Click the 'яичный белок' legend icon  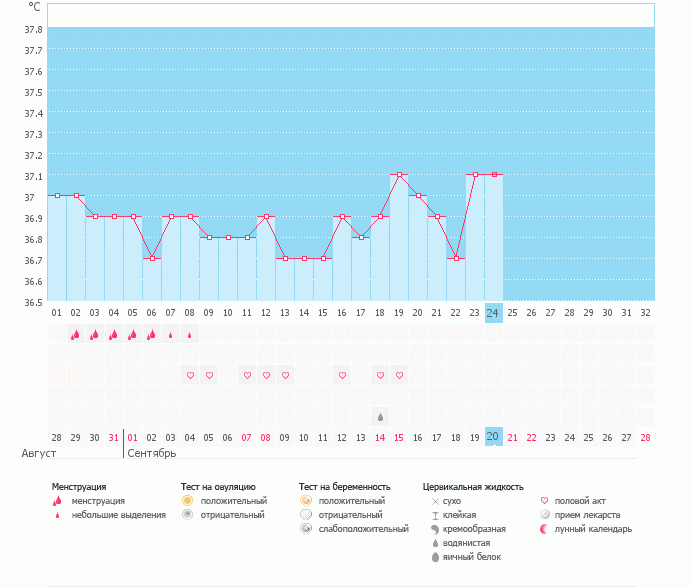[x=435, y=556]
